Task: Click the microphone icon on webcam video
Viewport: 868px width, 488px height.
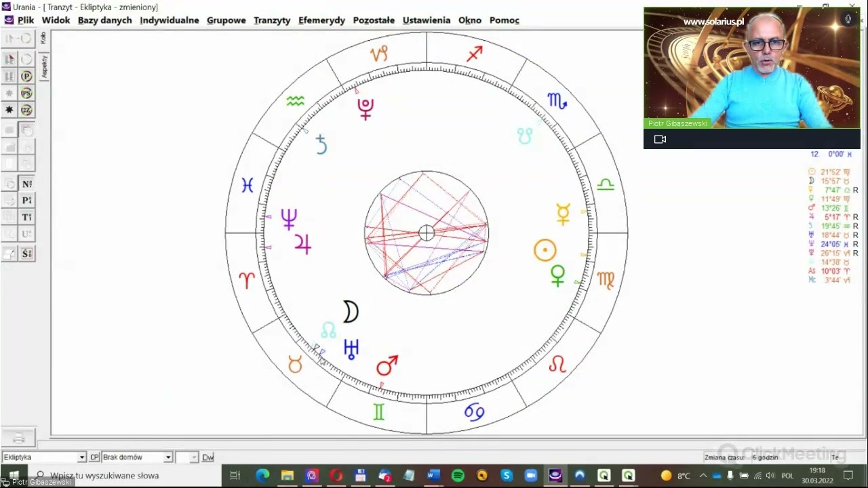Action: coord(848,19)
